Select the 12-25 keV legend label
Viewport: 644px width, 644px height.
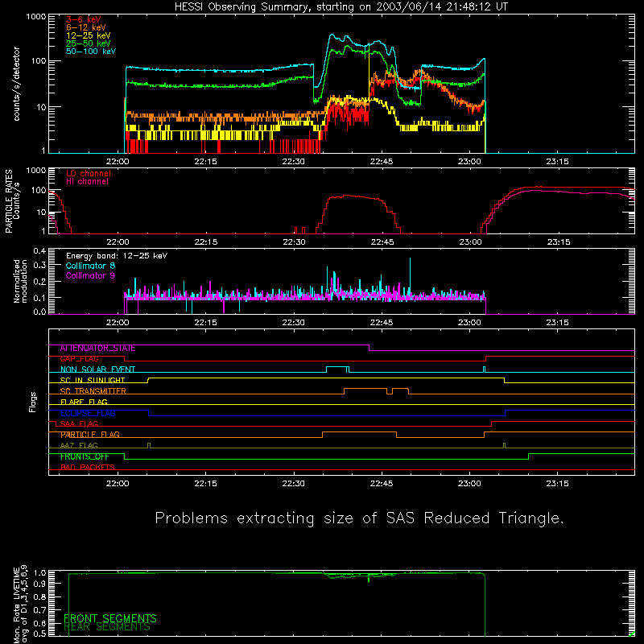coord(88,35)
